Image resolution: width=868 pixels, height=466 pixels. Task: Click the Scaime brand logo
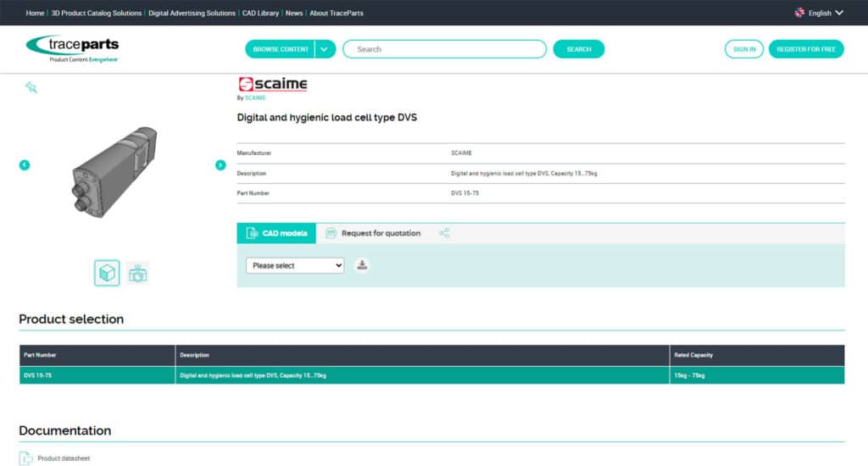tap(273, 84)
